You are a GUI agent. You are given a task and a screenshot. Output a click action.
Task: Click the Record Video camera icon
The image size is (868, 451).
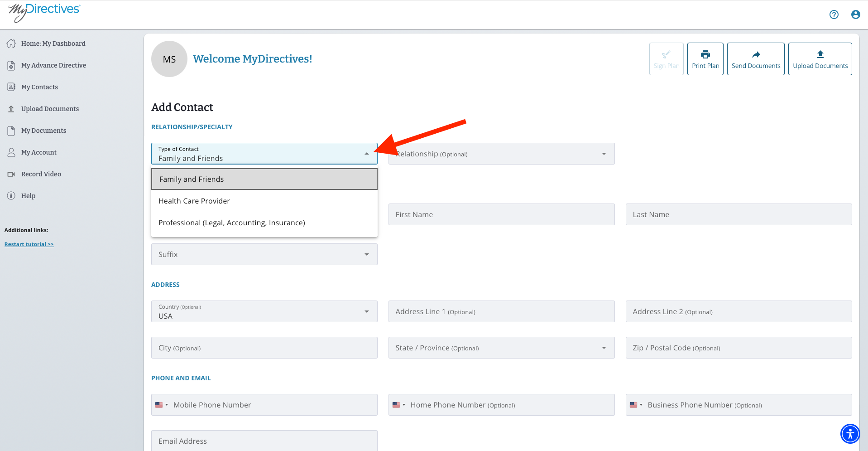(x=11, y=174)
